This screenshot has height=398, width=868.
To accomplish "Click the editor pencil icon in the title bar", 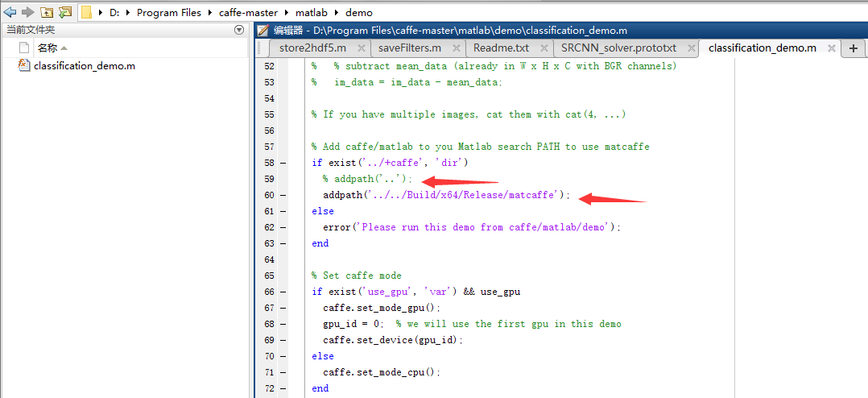I will [263, 31].
